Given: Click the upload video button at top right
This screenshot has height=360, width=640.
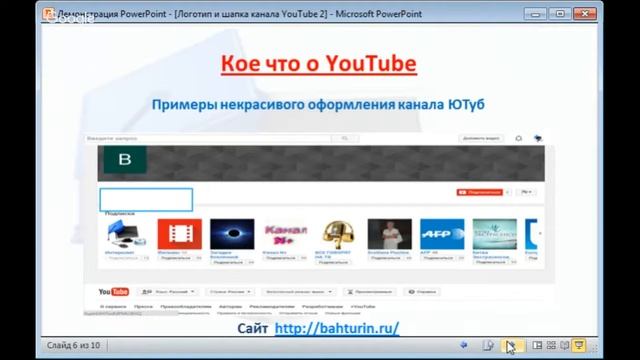Looking at the screenshot, I should point(481,138).
